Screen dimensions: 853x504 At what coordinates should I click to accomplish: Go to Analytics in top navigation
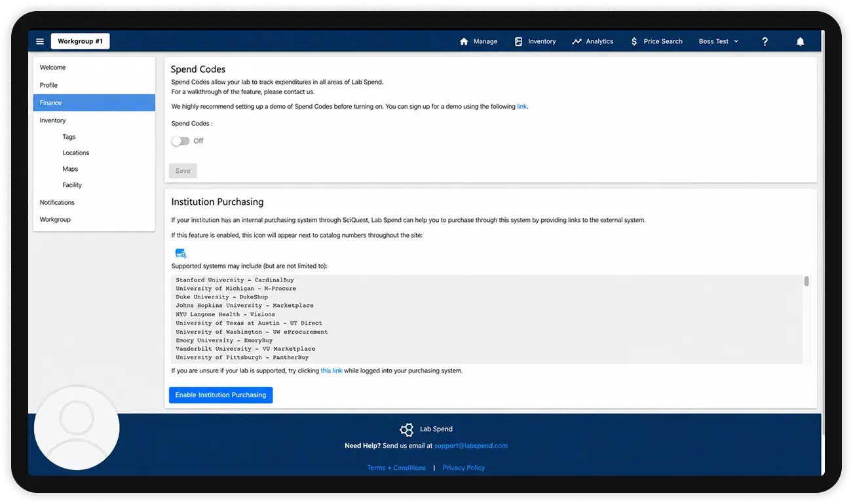[x=599, y=41]
